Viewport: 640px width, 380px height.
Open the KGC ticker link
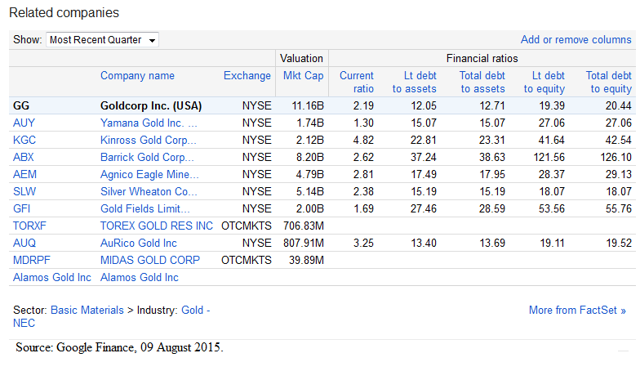tap(24, 140)
